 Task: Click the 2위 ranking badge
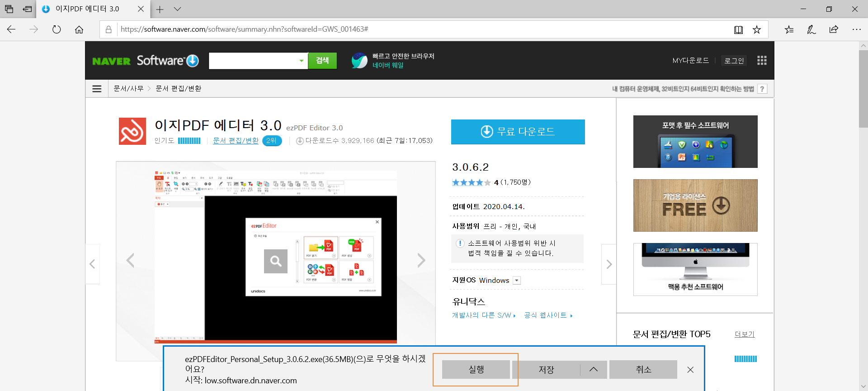pos(272,141)
